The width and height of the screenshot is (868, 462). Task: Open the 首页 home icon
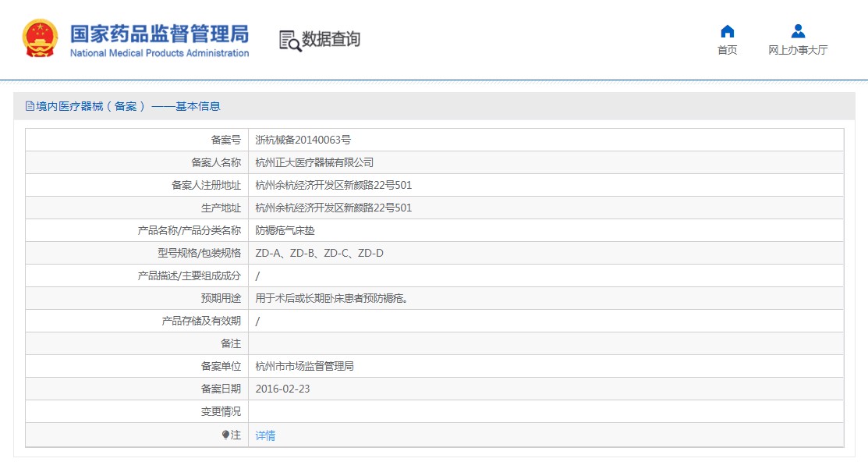click(x=728, y=31)
